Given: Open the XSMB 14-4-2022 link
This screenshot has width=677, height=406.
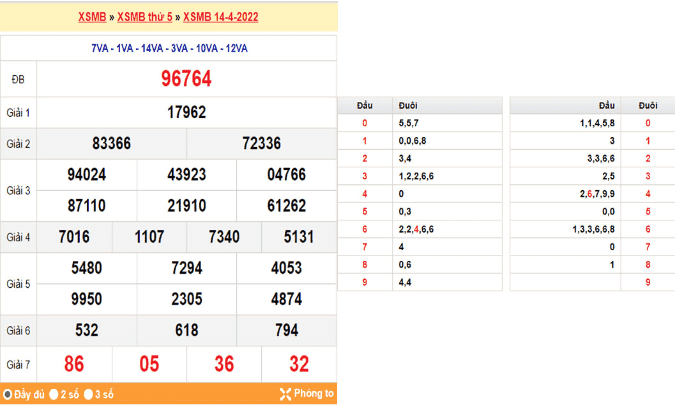Looking at the screenshot, I should tap(221, 18).
